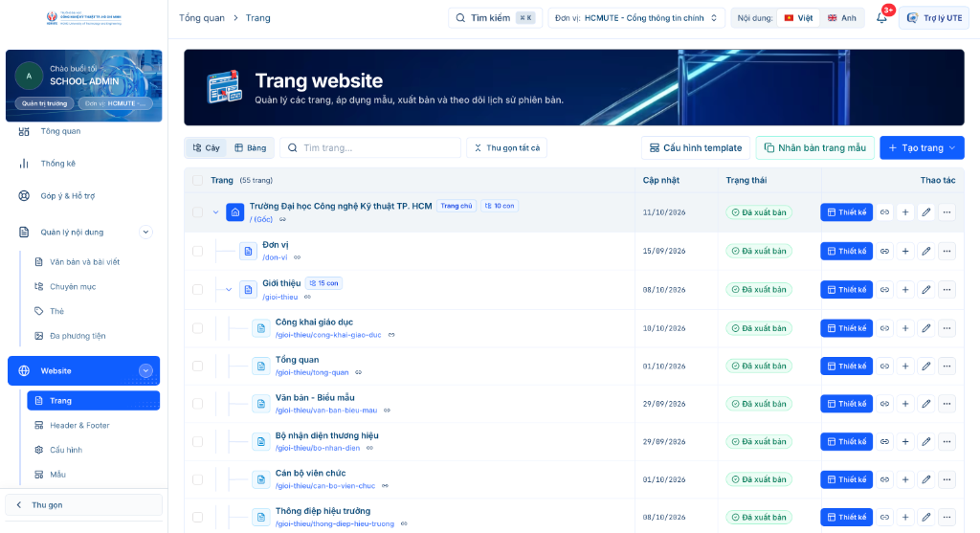Check the Tổng quan row checkbox
Screen dimensions: 980x533
[x=197, y=366]
